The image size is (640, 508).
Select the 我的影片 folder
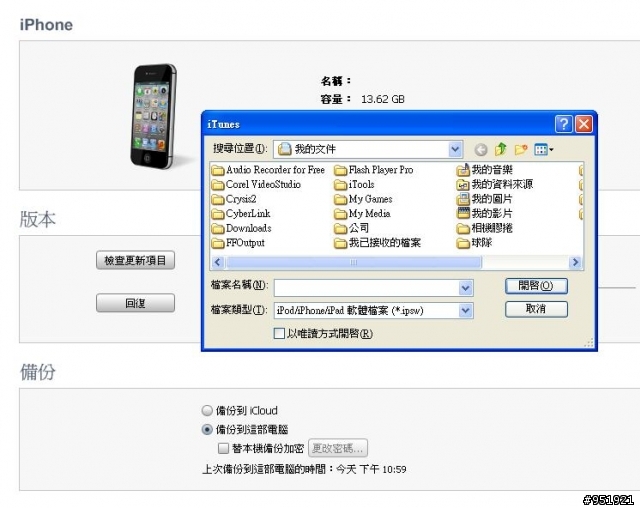484,214
